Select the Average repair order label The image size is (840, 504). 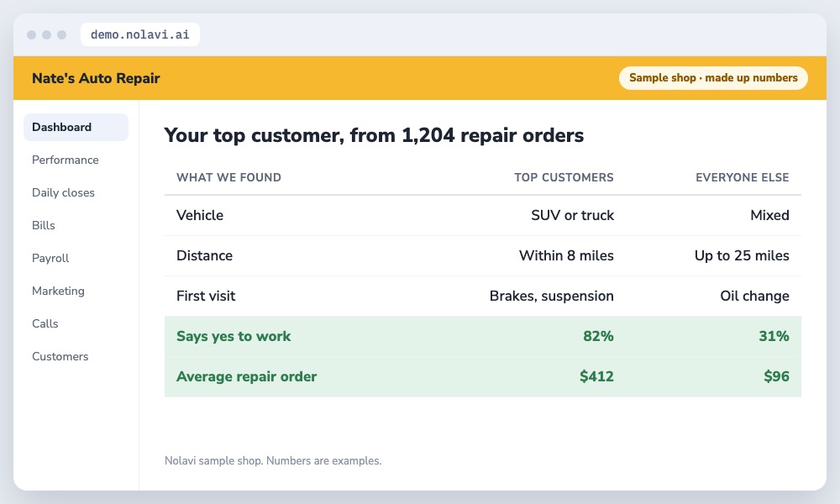(246, 376)
